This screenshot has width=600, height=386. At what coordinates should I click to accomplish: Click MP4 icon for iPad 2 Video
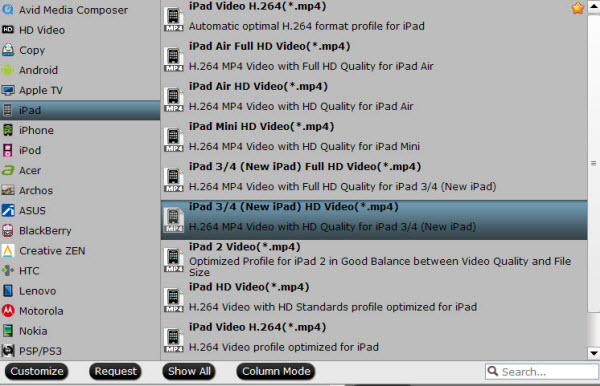[x=174, y=260]
